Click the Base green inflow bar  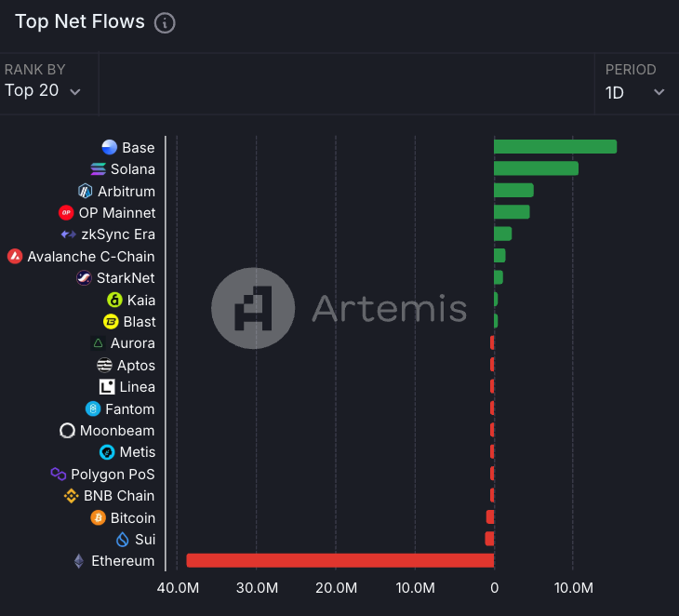[554, 147]
